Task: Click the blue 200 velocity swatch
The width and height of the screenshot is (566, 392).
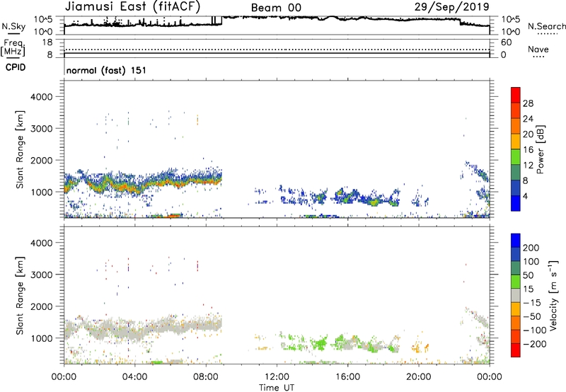Action: click(516, 241)
